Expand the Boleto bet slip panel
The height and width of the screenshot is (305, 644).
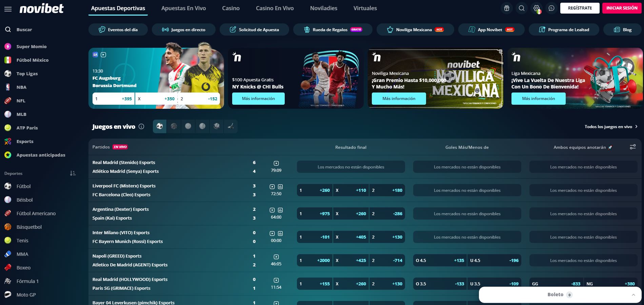tap(633, 295)
